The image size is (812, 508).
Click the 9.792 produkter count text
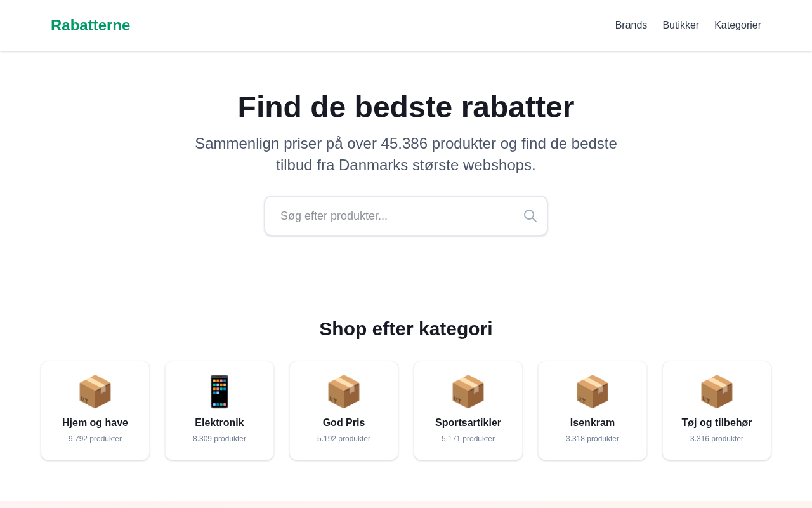pos(95,439)
